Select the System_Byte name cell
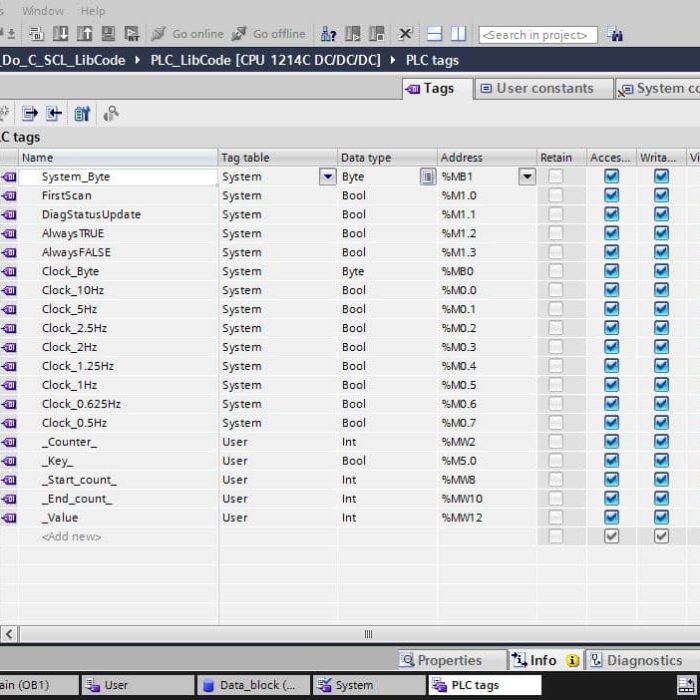This screenshot has height=700, width=700. (118, 177)
